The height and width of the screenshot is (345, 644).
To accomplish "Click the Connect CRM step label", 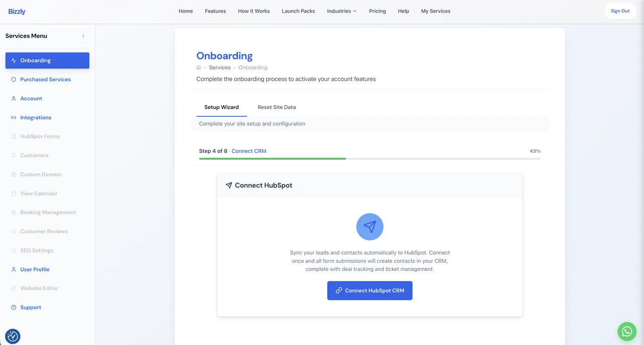I will 249,151.
